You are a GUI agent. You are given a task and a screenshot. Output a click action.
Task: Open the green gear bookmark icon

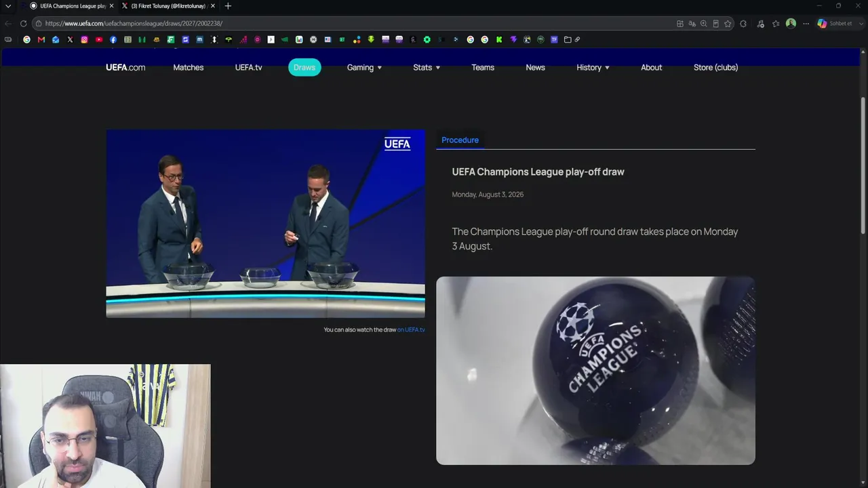427,39
